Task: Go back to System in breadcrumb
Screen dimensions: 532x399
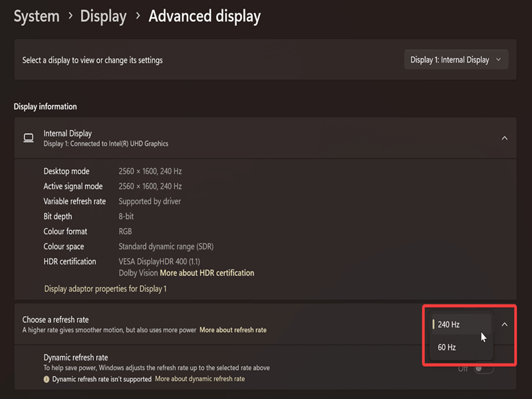Action: [37, 16]
